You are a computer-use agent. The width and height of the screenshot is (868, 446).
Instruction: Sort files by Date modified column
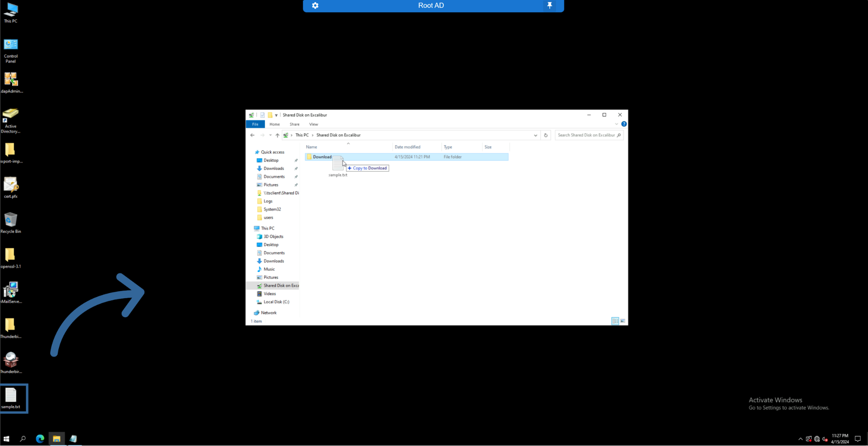[407, 147]
